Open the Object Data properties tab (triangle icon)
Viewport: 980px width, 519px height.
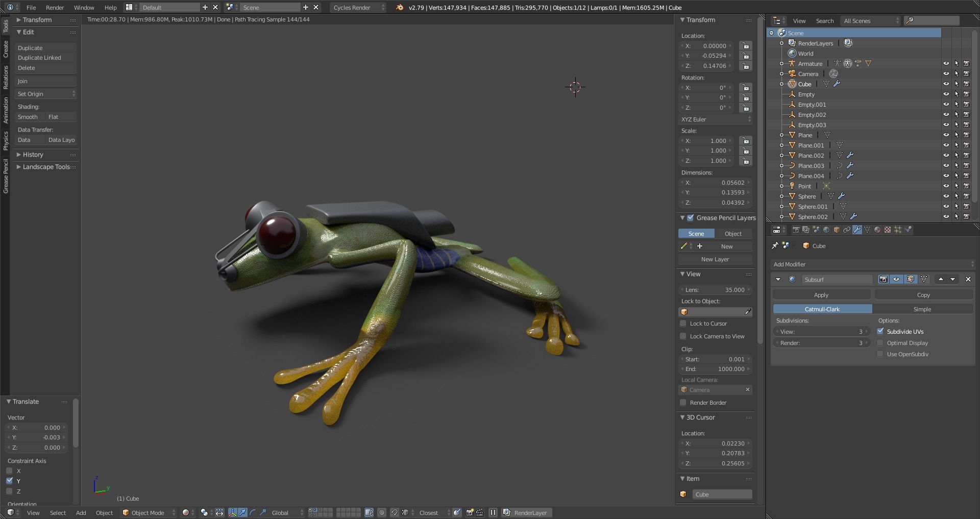click(x=867, y=230)
